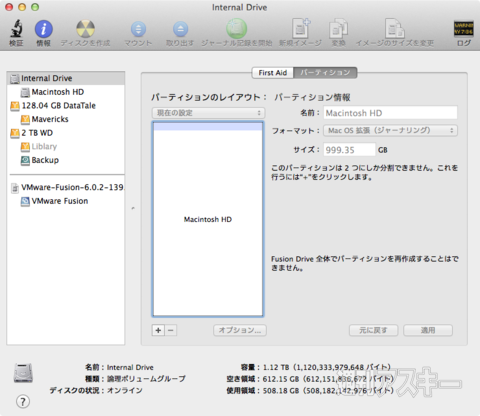Click the Burn disc (ディスクを作成) icon
The image size is (480, 416).
[x=85, y=29]
